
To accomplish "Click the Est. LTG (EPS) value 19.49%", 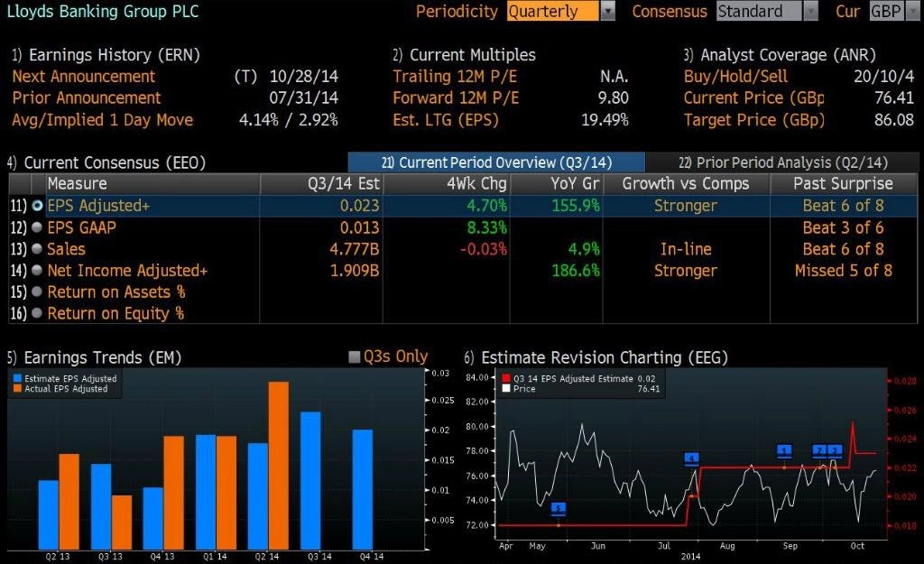I will [605, 120].
